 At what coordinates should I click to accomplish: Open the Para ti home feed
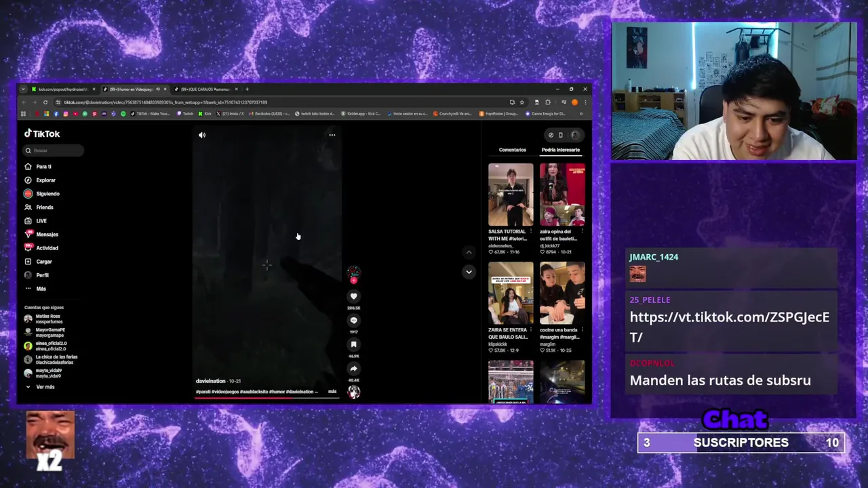[x=38, y=167]
